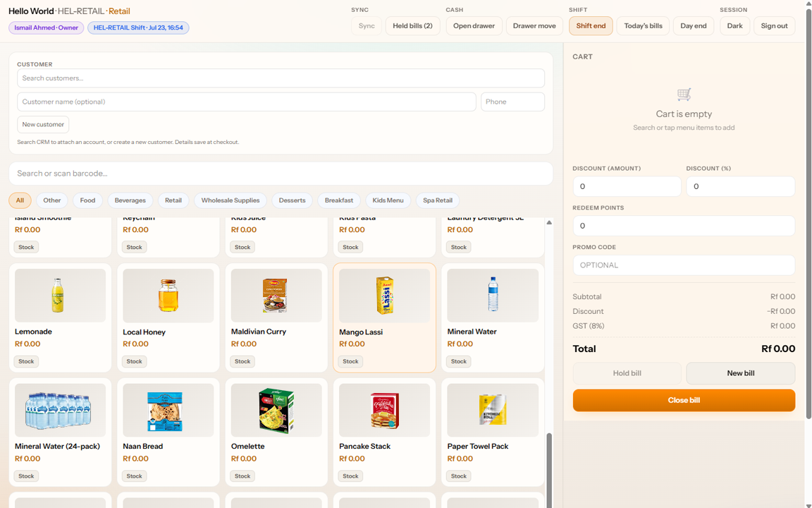Sign out of the session
The image size is (812, 508).
pos(774,26)
